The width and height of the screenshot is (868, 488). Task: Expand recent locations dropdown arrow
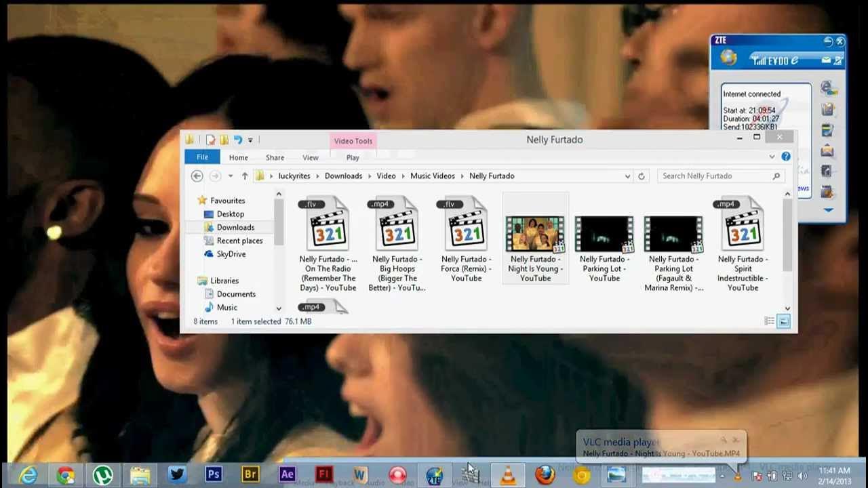point(231,176)
